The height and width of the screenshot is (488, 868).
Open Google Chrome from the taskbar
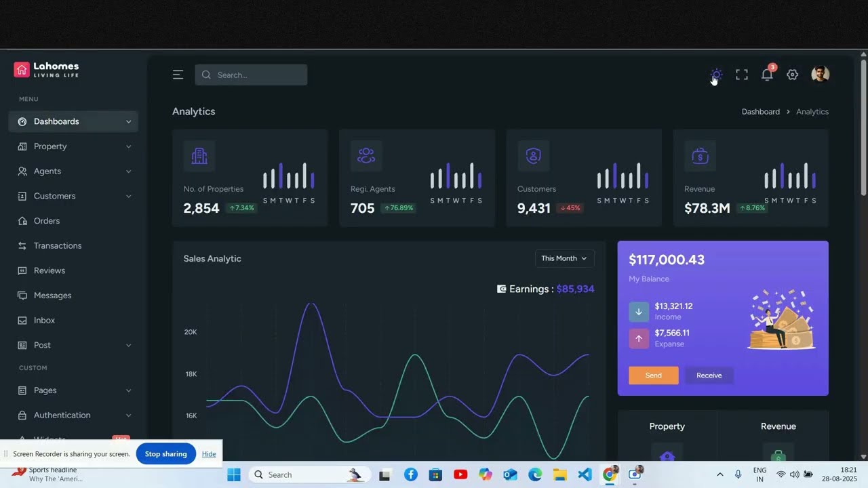[610, 474]
